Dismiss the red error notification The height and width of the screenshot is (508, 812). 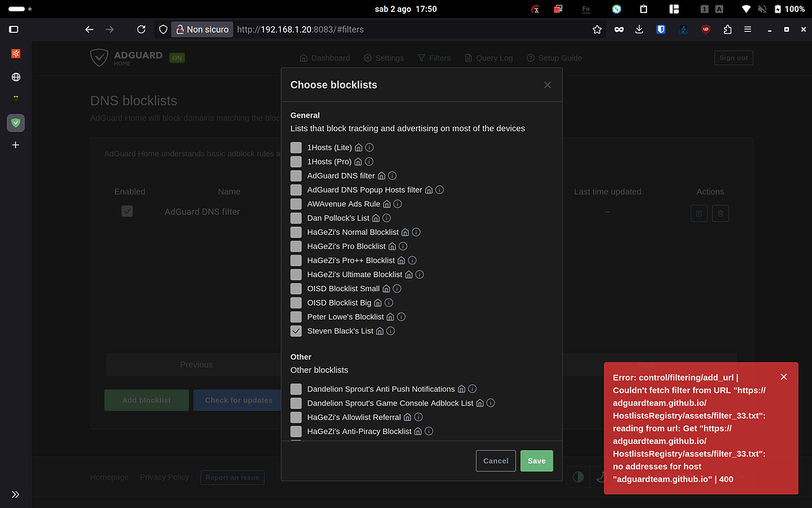pyautogui.click(x=783, y=377)
